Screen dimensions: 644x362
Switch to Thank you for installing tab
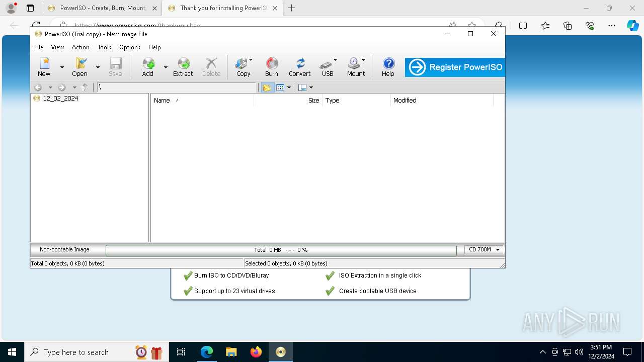(x=222, y=8)
